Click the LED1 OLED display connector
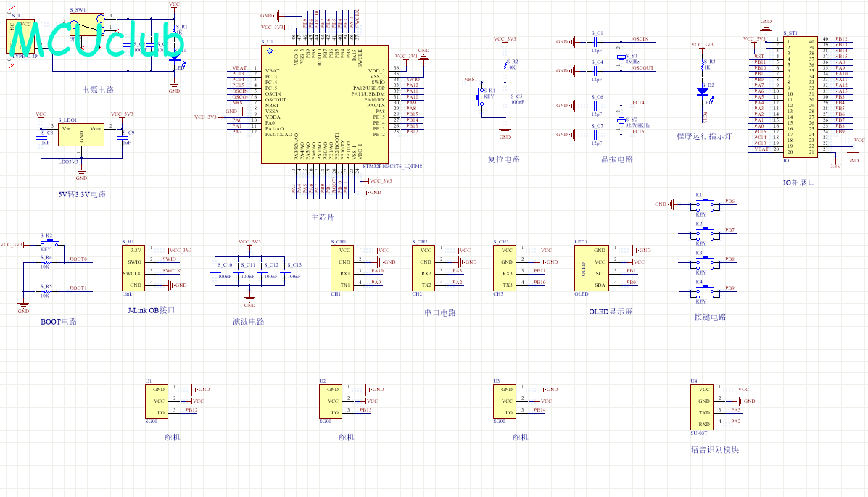Image resolution: width=868 pixels, height=497 pixels. [x=592, y=267]
